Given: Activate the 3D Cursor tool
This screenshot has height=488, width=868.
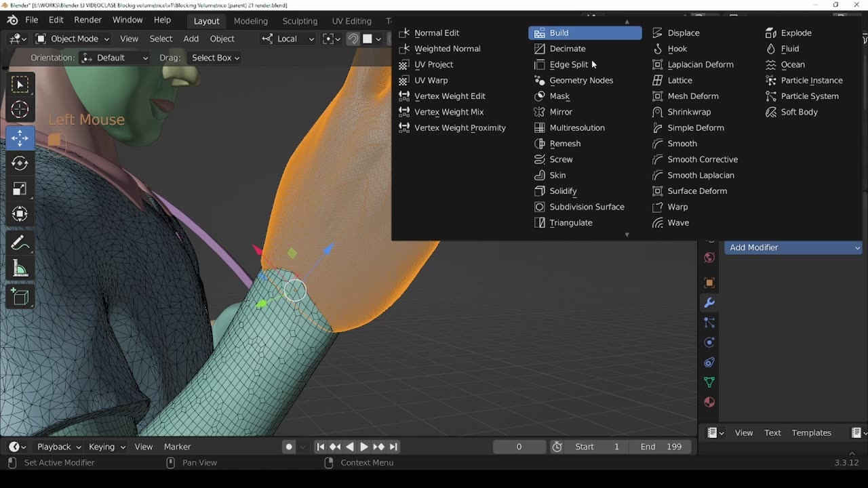Looking at the screenshot, I should tap(20, 109).
